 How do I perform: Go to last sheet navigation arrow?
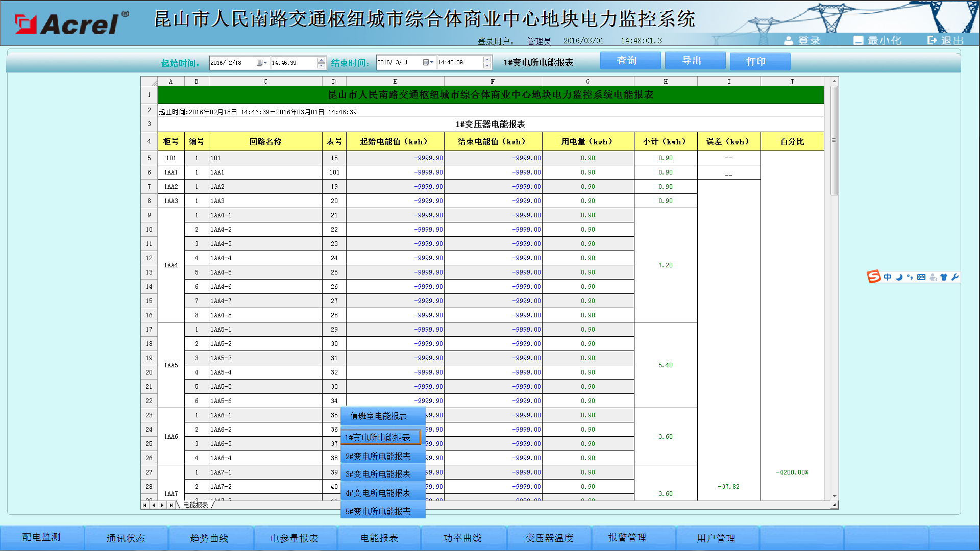171,505
